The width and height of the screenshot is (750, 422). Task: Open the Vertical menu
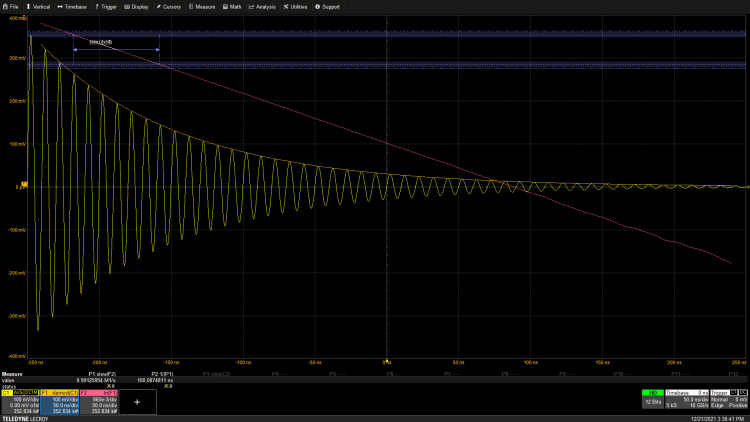pyautogui.click(x=38, y=6)
